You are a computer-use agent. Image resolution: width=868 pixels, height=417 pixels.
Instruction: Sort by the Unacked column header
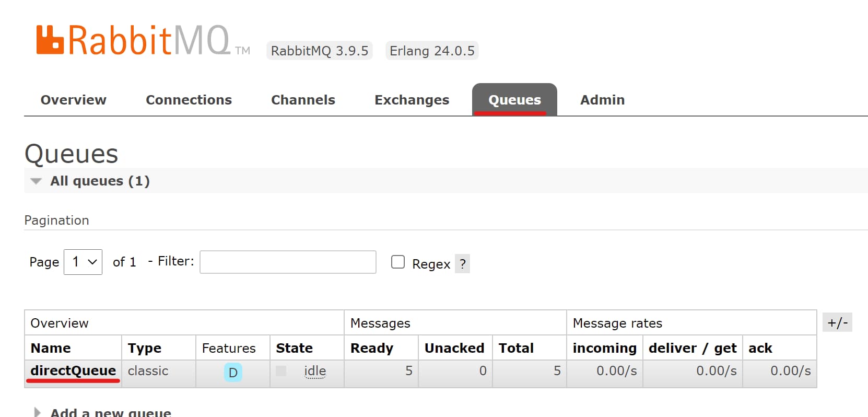point(454,348)
